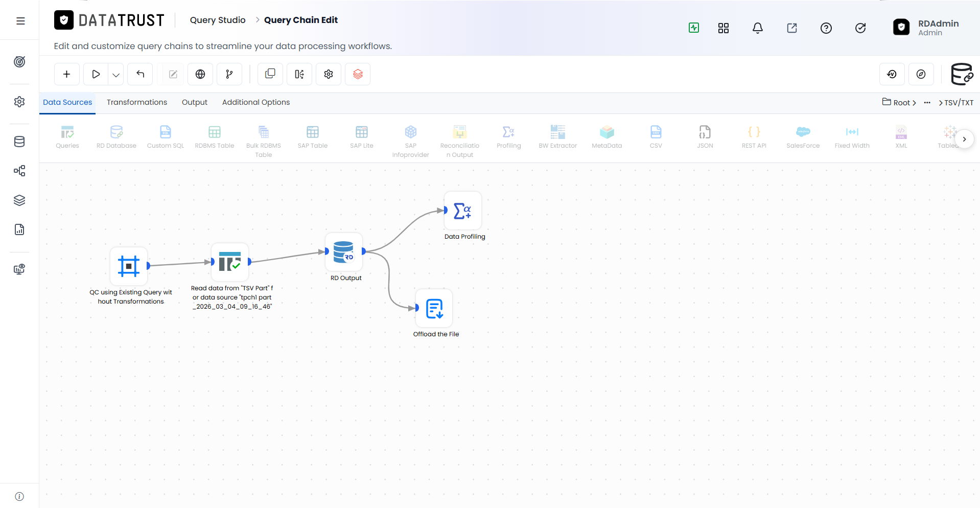The height and width of the screenshot is (508, 980).
Task: Click the globe toolbar icon
Action: (x=200, y=74)
